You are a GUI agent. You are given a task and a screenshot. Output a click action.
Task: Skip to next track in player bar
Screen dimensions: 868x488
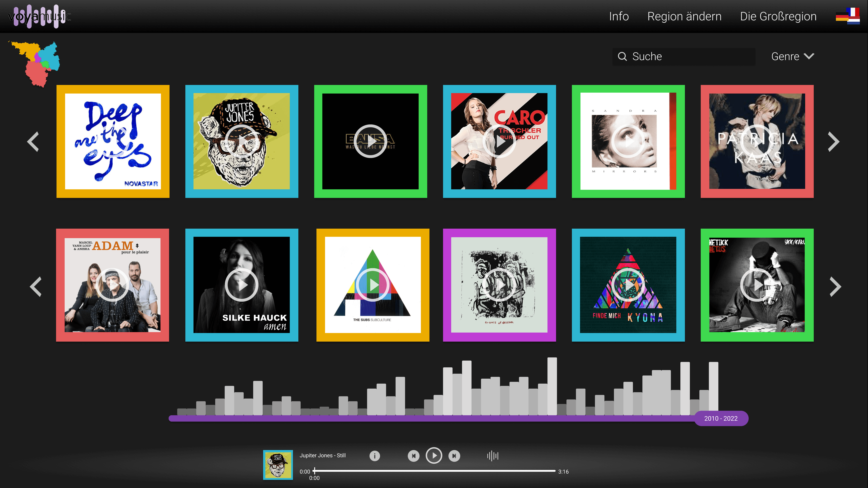click(454, 456)
